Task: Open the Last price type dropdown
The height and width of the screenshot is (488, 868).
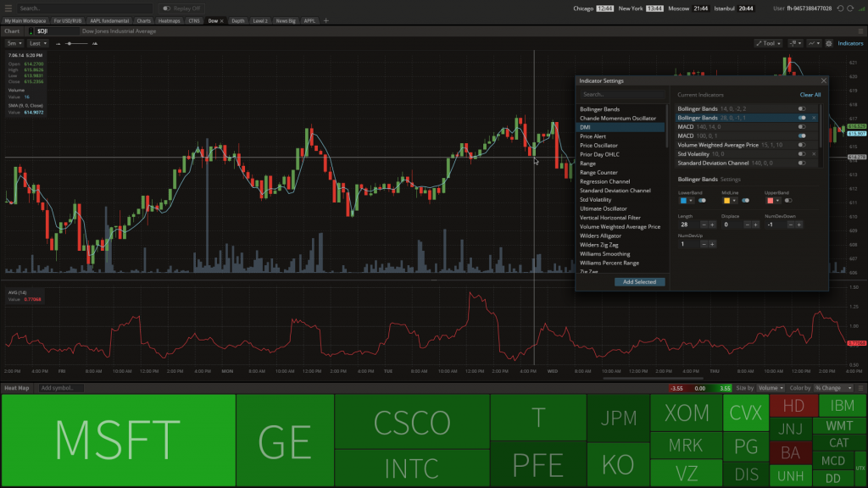Action: tap(40, 43)
